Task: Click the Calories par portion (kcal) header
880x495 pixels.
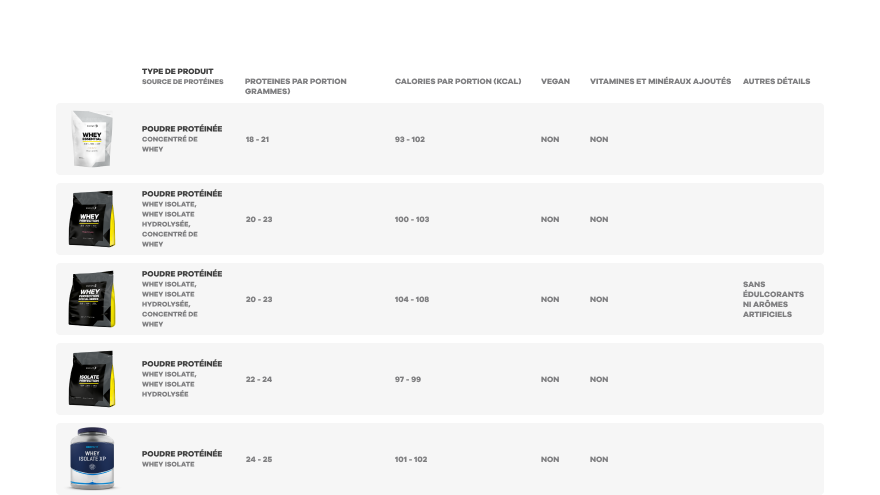Action: 458,81
